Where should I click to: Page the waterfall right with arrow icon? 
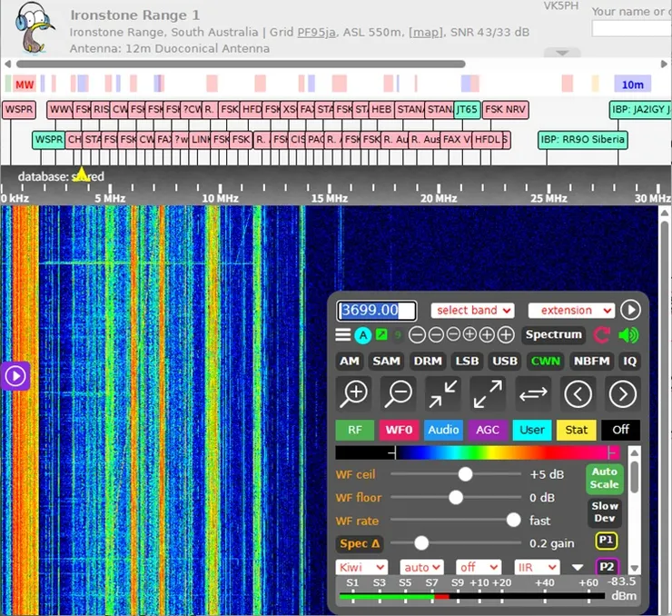coord(622,393)
